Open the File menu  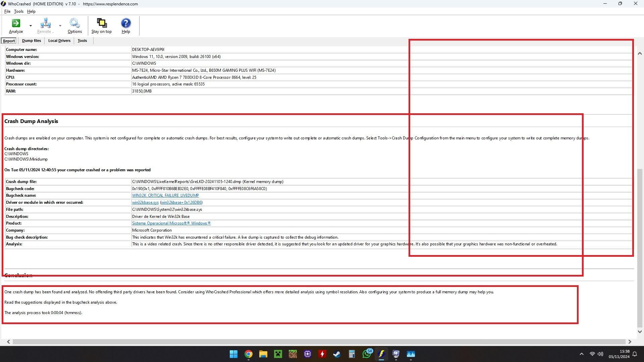pyautogui.click(x=7, y=11)
